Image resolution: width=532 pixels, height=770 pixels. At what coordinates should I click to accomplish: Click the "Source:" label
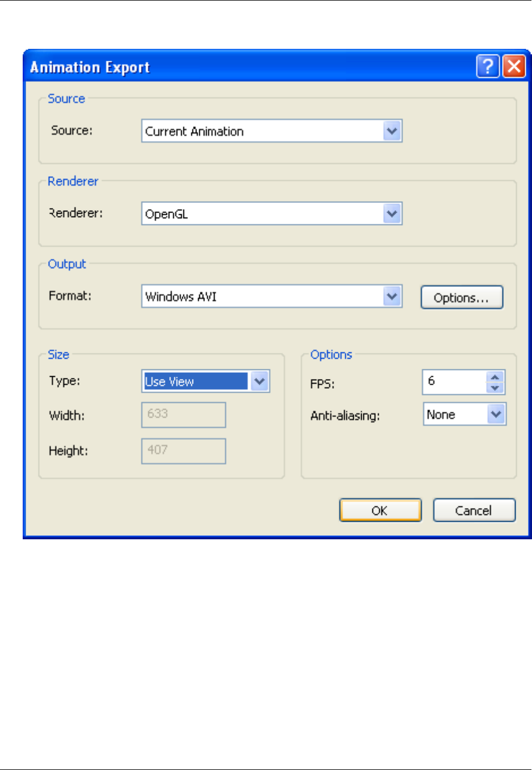pos(72,130)
